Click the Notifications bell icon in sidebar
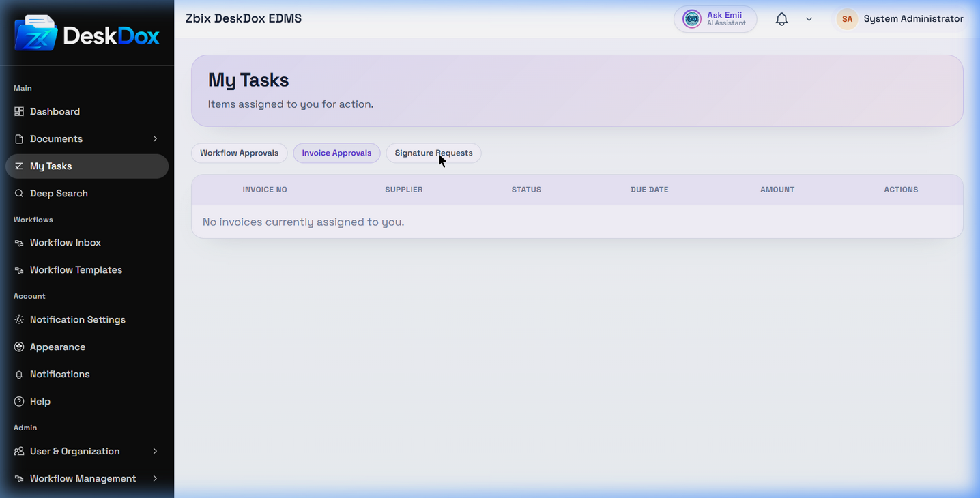 tap(19, 374)
